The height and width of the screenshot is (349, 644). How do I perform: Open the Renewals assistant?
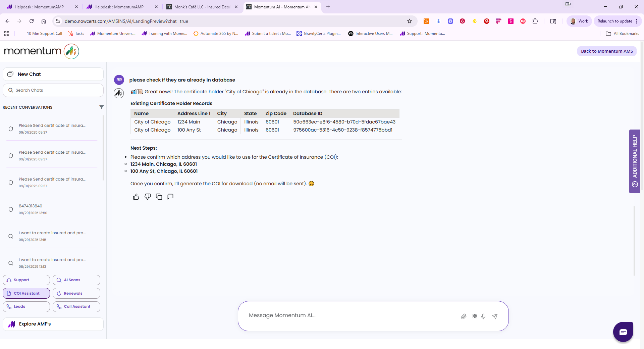point(76,293)
